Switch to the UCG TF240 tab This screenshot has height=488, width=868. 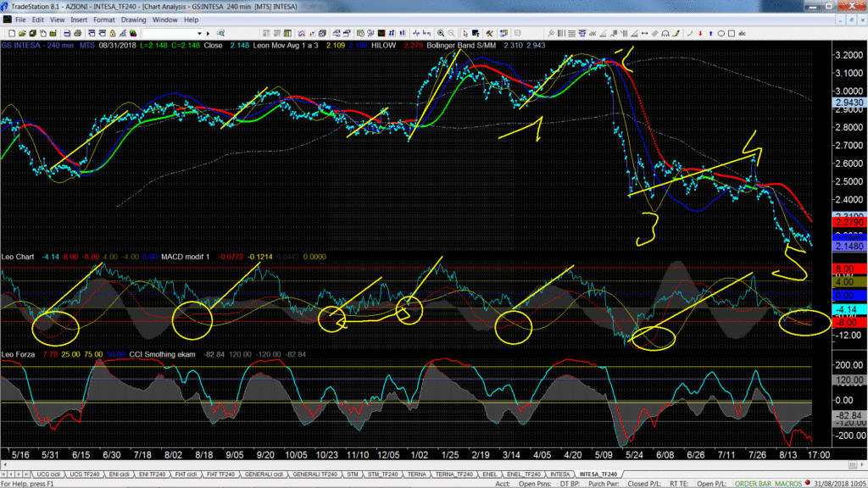pos(84,474)
